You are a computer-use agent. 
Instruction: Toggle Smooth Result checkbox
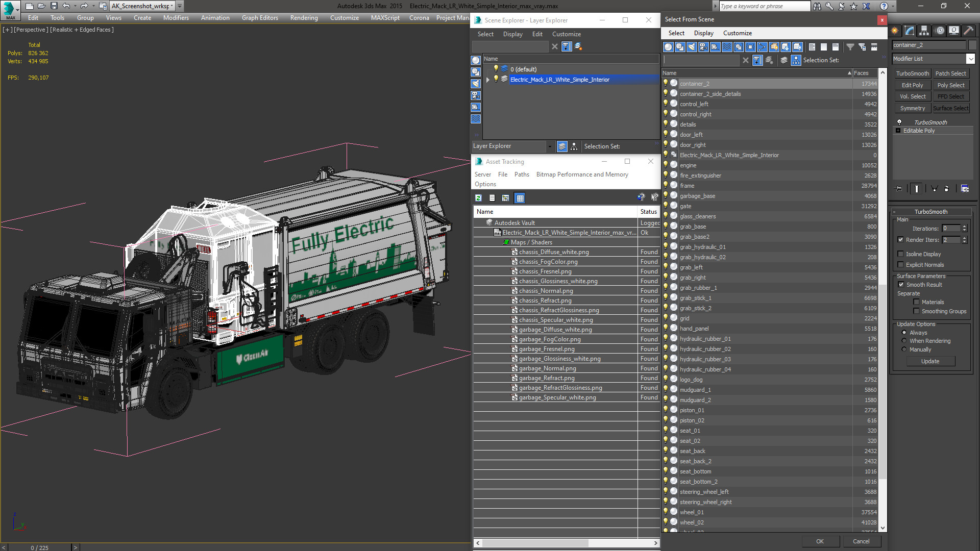point(901,285)
